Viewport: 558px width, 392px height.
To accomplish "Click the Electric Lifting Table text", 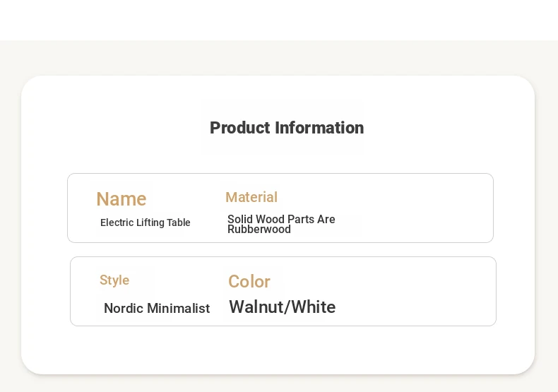I will [146, 222].
